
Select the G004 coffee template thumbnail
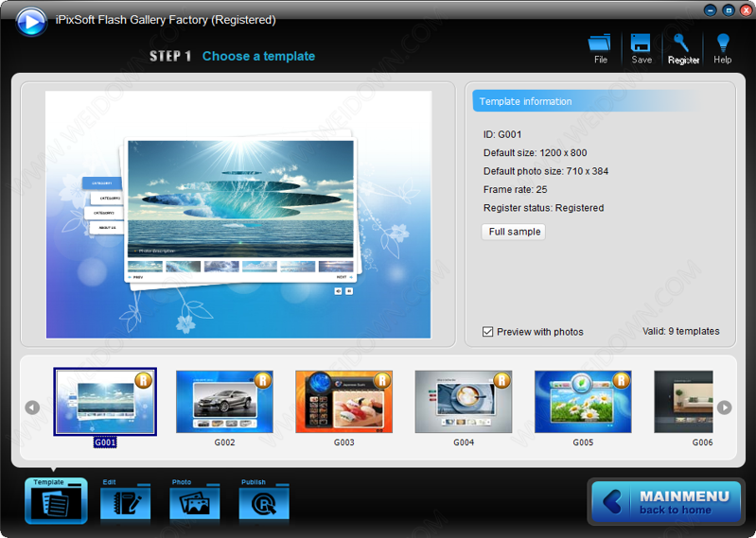(x=464, y=402)
